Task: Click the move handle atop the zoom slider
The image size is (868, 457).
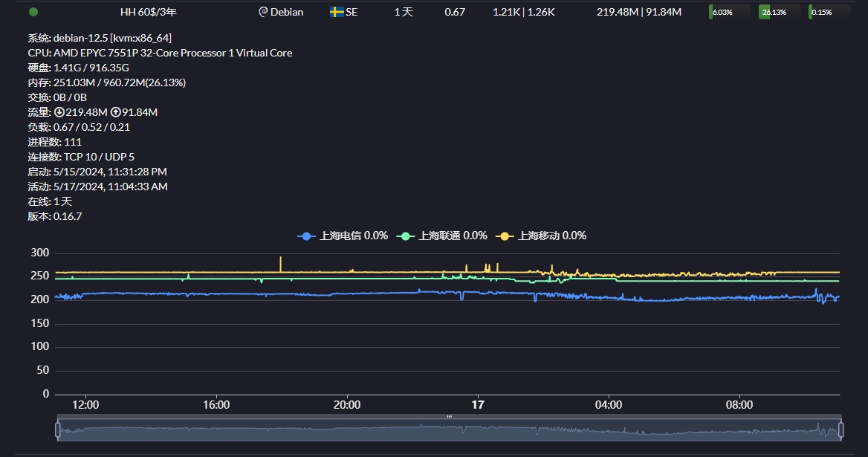Action: click(x=449, y=416)
